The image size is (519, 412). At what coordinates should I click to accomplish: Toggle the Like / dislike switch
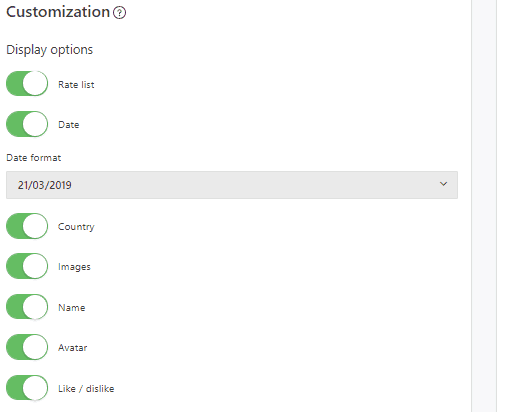pyautogui.click(x=27, y=388)
